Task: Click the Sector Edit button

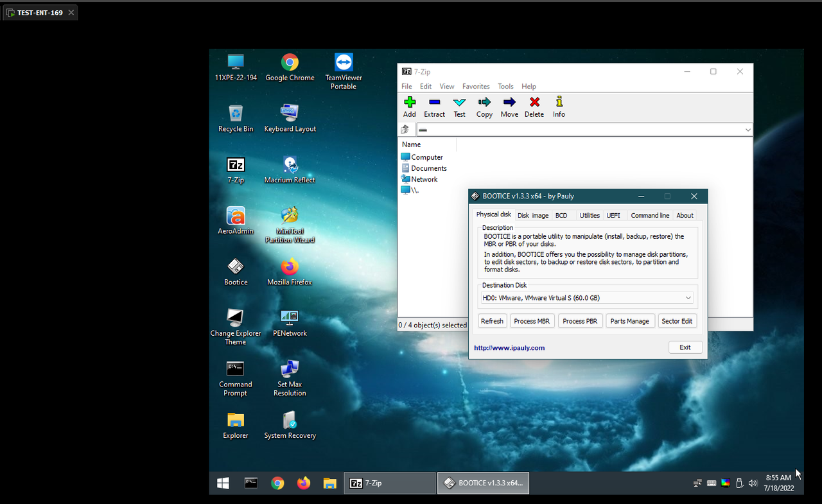Action: click(678, 321)
